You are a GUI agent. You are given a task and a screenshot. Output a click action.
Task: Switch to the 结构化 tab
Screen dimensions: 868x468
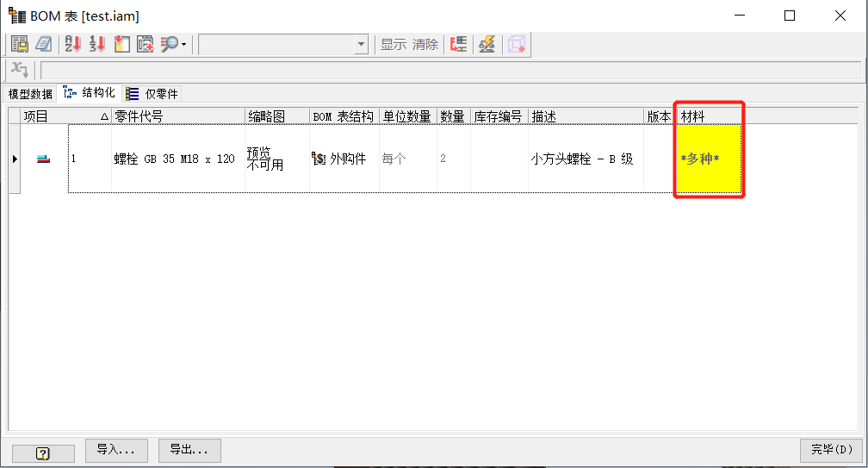click(x=90, y=93)
